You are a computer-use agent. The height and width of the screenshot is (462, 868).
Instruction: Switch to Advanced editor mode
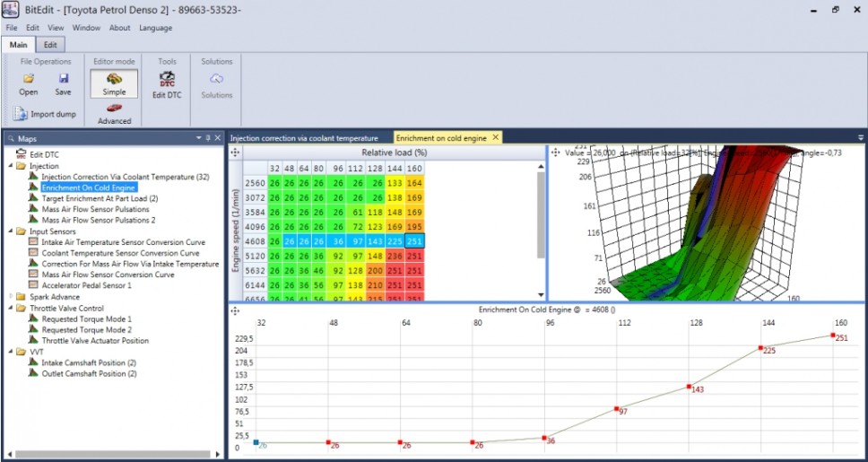[115, 114]
